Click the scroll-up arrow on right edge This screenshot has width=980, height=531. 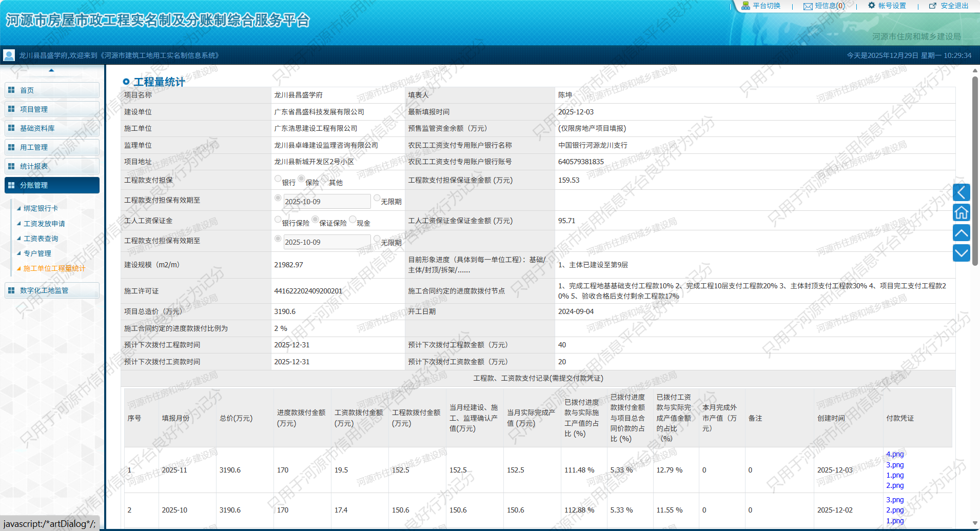pyautogui.click(x=962, y=232)
